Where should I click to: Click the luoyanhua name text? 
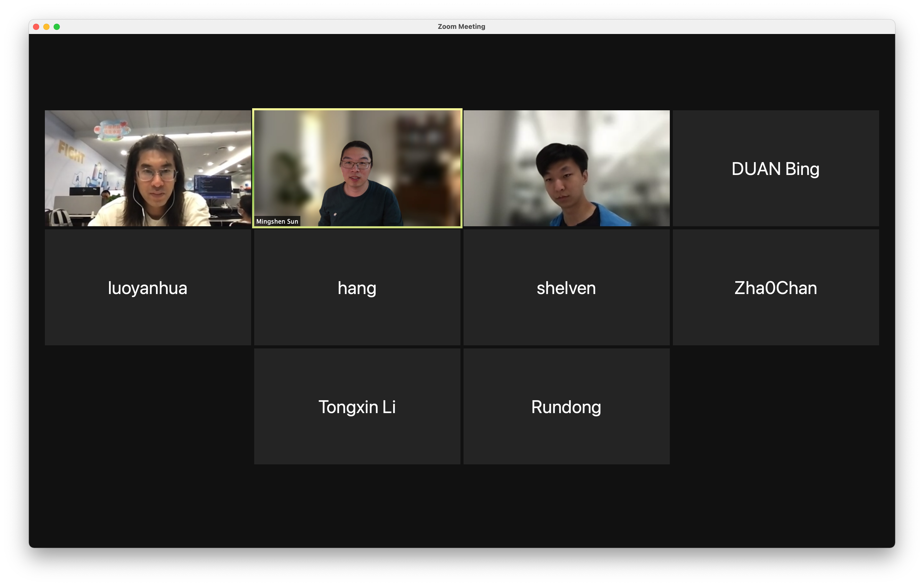148,288
